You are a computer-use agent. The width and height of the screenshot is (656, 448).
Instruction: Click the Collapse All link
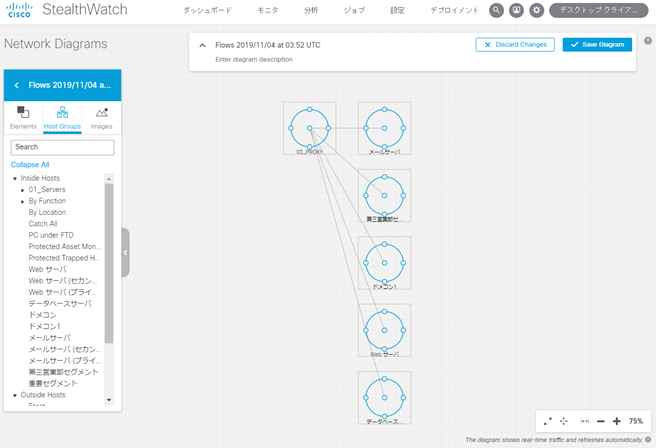click(x=30, y=164)
